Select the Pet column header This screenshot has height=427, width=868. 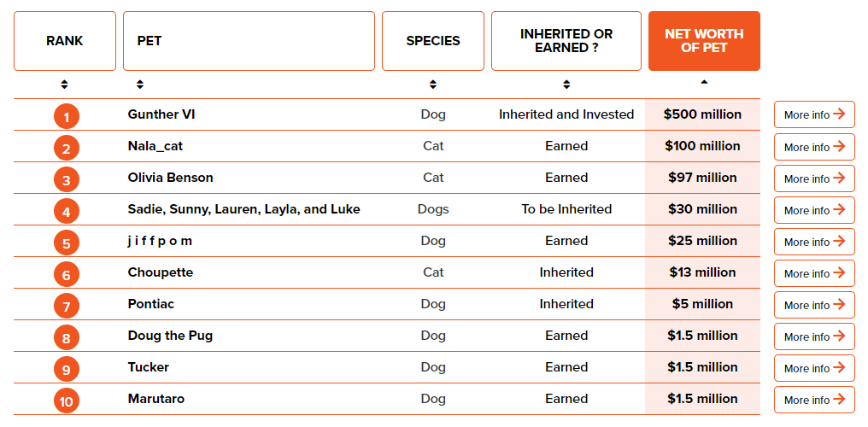coord(249,41)
